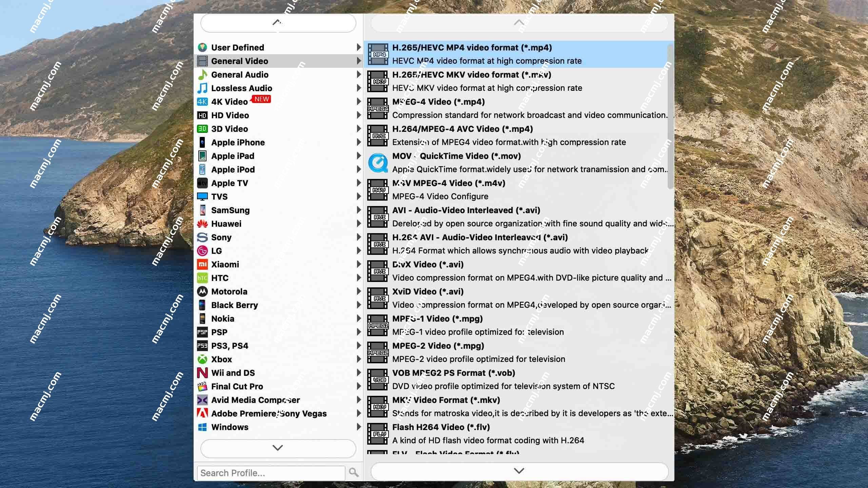Click the Apple TV icon
Screen dimensions: 868x488
click(202, 183)
